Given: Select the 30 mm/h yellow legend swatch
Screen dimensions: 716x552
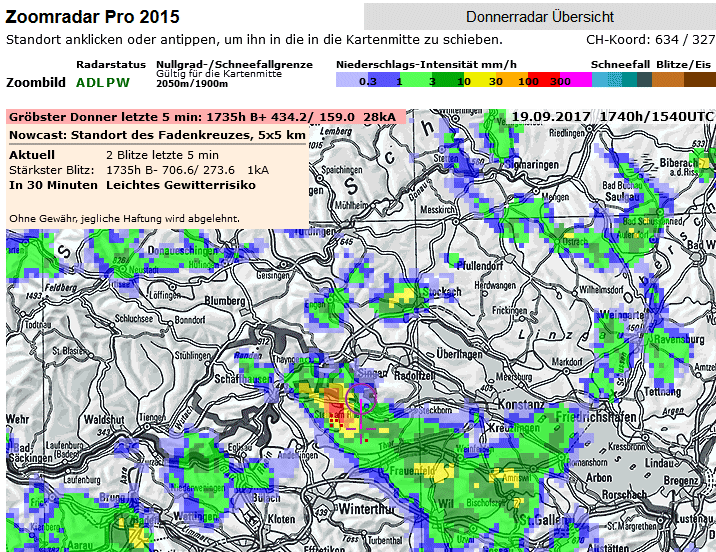Looking at the screenshot, I should [x=497, y=81].
